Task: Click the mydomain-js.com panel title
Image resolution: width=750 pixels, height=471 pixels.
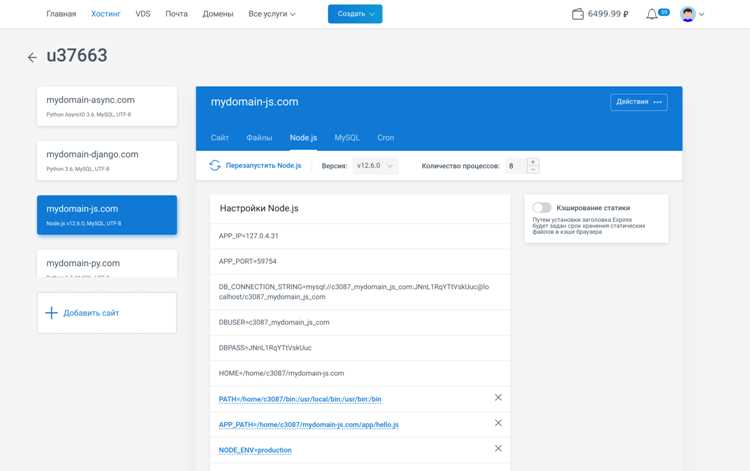Action: click(x=254, y=102)
